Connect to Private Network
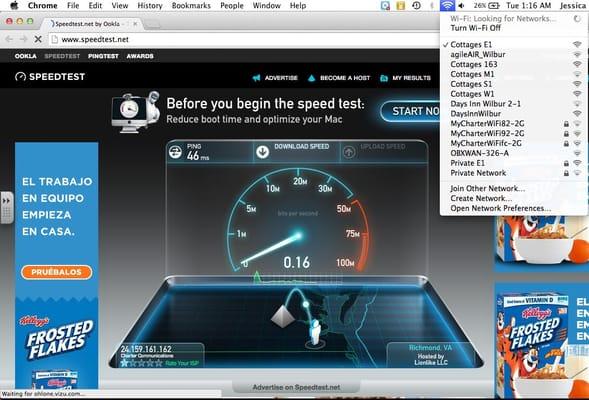Viewport: 589px width, 400px height. pyautogui.click(x=514, y=173)
